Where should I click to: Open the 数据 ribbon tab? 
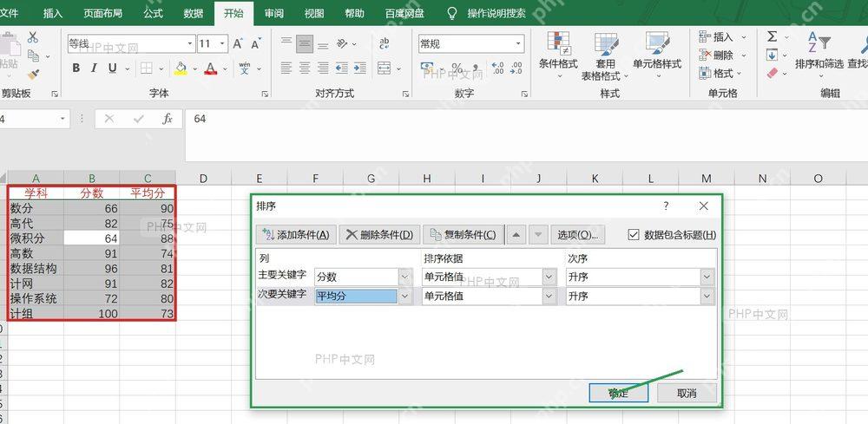(194, 13)
